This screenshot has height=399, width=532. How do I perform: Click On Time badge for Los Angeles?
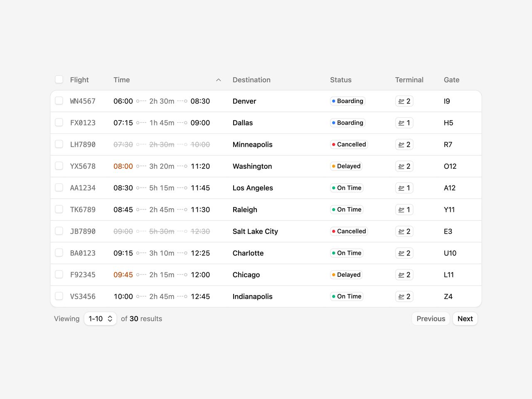(347, 188)
